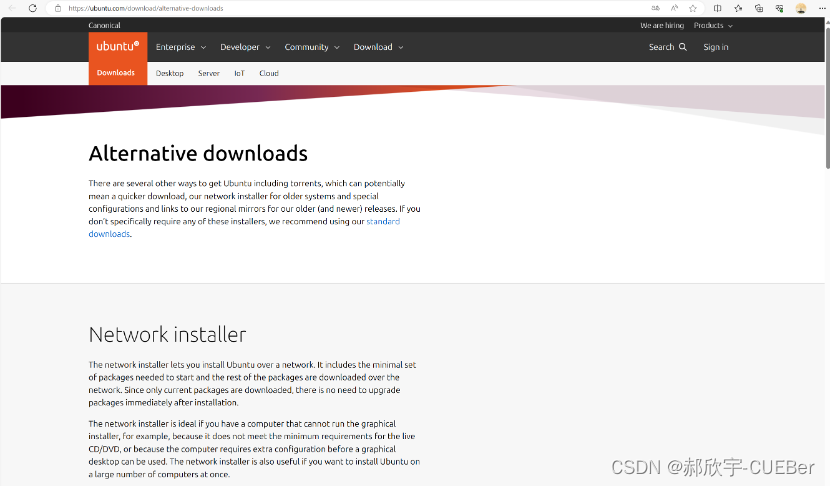Click the Network installer heading

pyautogui.click(x=167, y=335)
